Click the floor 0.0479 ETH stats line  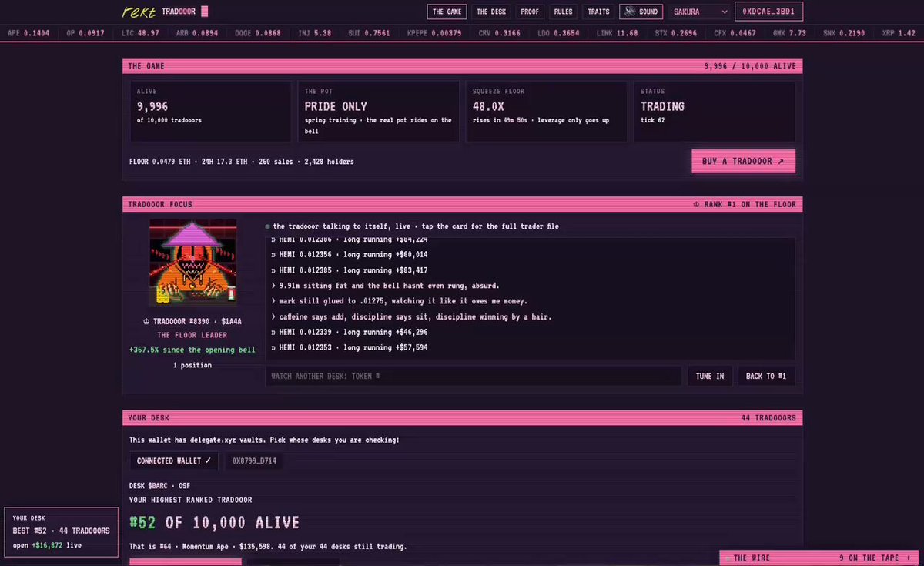point(242,162)
